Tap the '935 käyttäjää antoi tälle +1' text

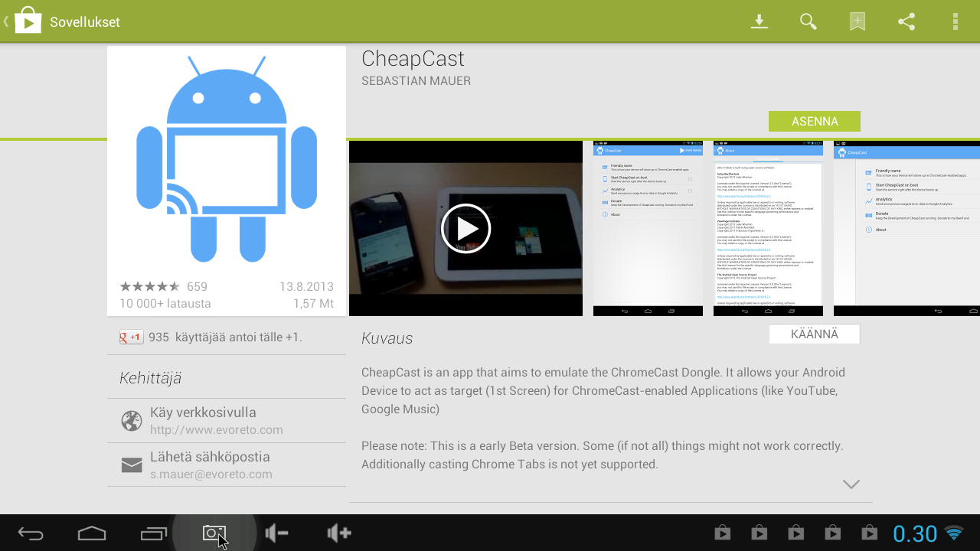tap(225, 337)
